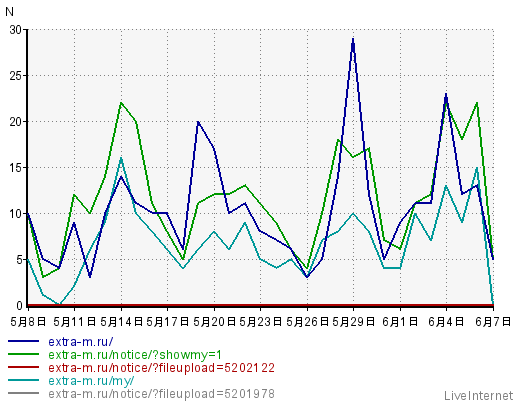The image size is (520, 405).
Task: Click the extra-m.ru/ legend label
Action: click(81, 342)
